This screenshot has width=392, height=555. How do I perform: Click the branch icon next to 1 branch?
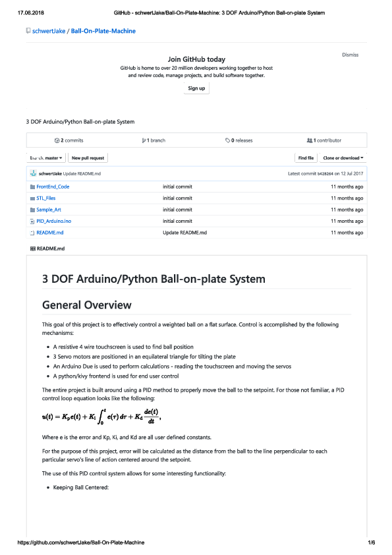144,140
